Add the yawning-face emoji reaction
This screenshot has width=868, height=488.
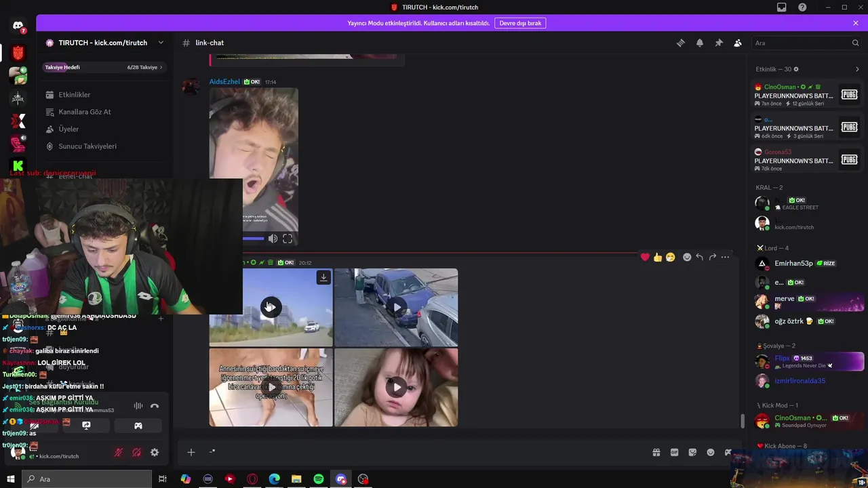click(671, 257)
